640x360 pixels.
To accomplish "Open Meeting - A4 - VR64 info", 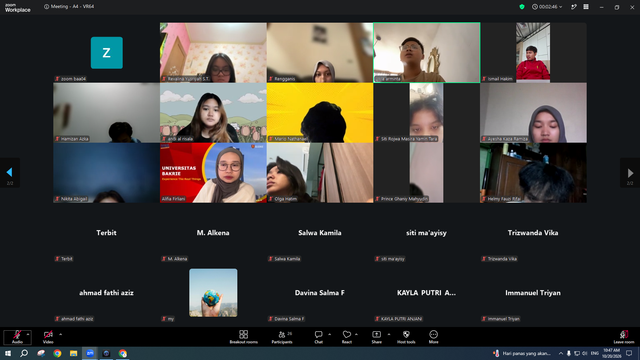I will tap(69, 7).
